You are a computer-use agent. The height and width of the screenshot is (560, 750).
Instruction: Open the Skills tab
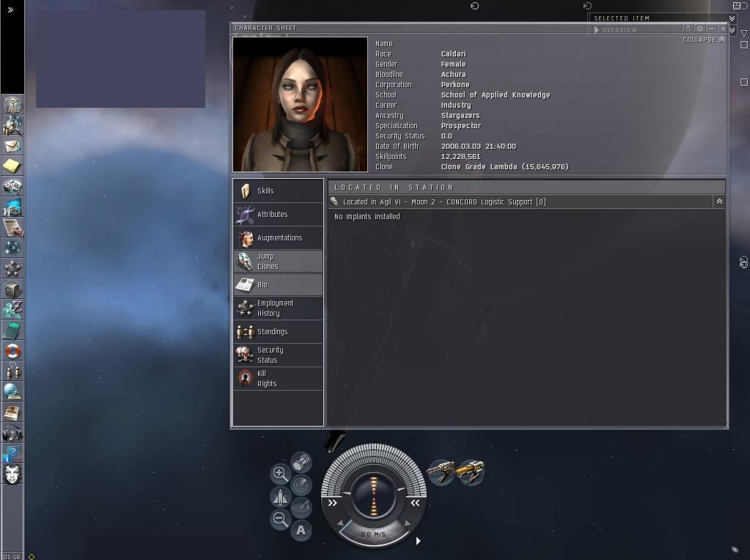(x=278, y=191)
